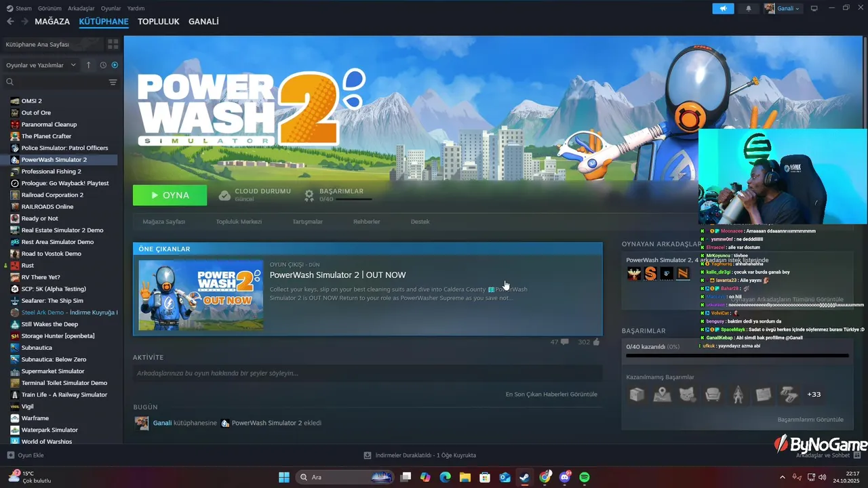The height and width of the screenshot is (488, 868).
Task: Open Destek link
Action: coord(420,222)
